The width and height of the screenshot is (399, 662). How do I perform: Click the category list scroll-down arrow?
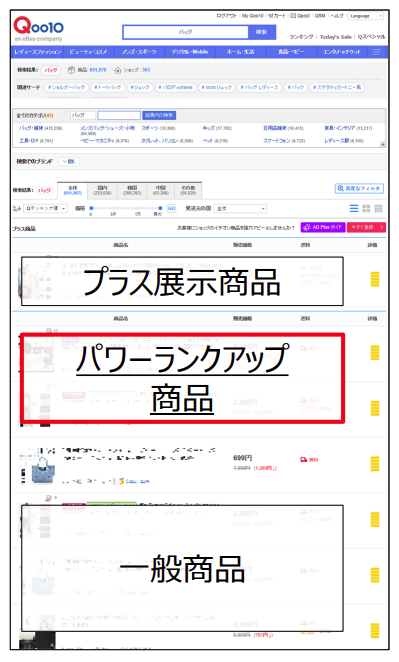[383, 144]
